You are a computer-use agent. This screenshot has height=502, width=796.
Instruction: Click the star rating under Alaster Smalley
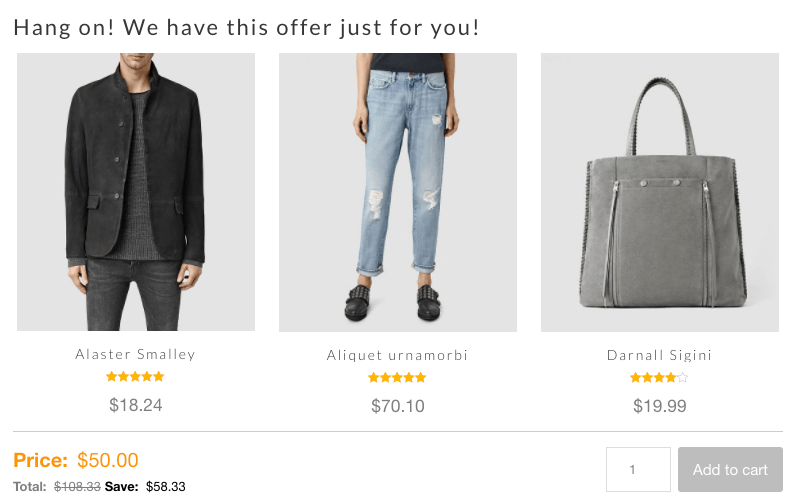pos(136,376)
